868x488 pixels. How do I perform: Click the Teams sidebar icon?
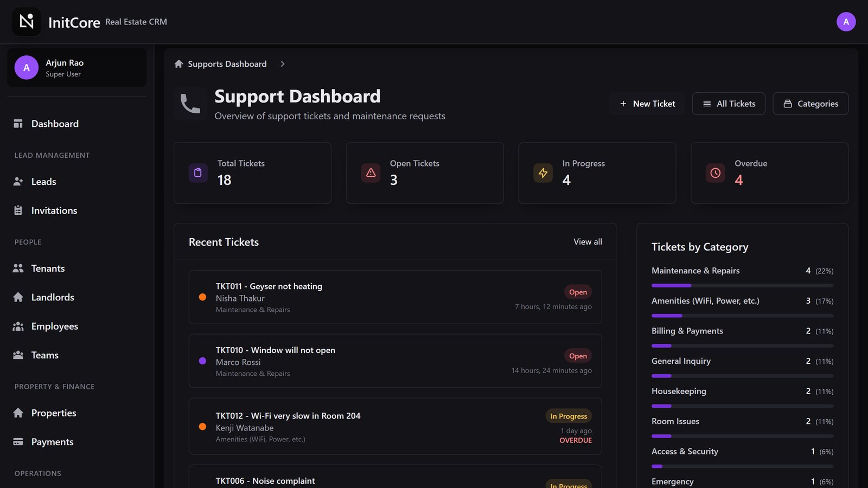click(x=18, y=355)
